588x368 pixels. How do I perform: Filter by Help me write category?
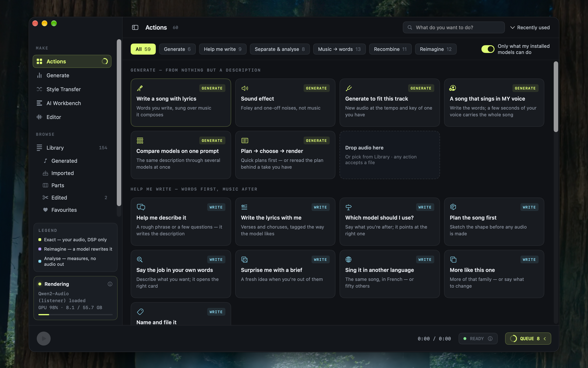(223, 49)
